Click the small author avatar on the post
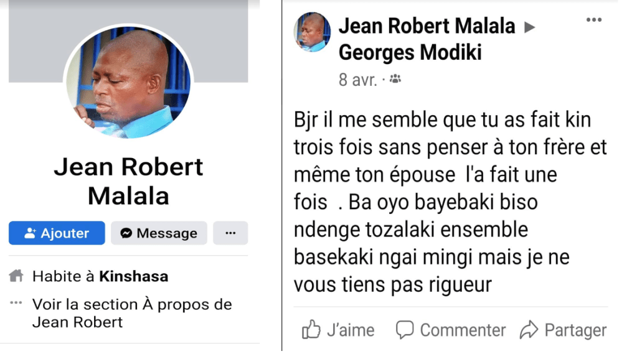The image size is (637, 364). coord(313,32)
